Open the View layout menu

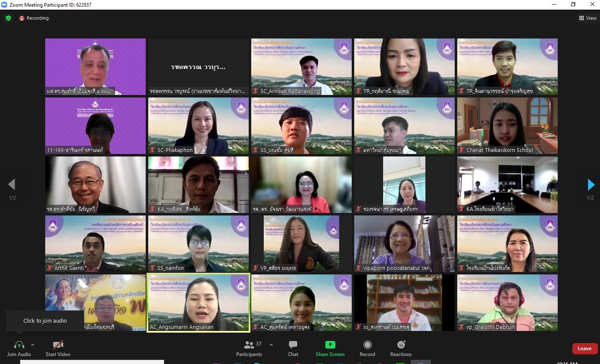(x=588, y=18)
